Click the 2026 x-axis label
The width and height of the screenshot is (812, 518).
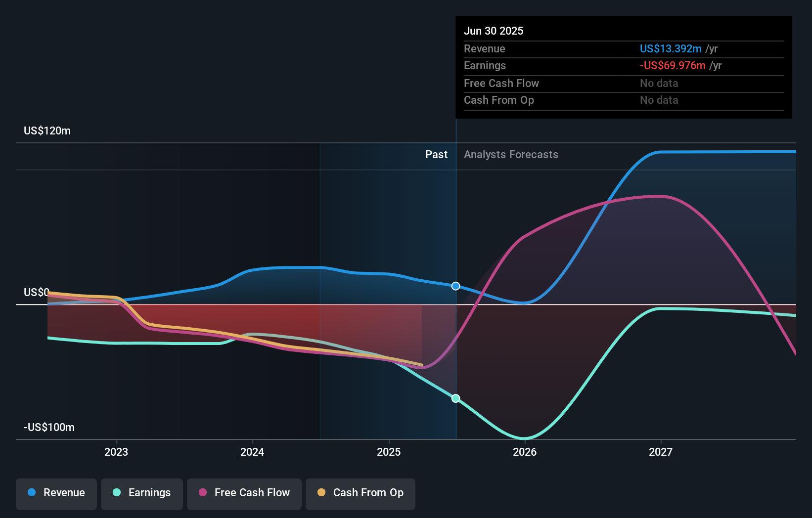click(525, 452)
